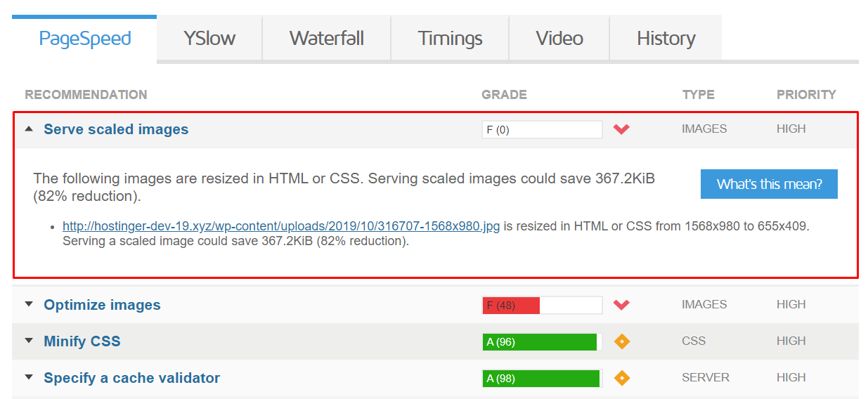This screenshot has height=399, width=868.
Task: Expand the Minify CSS recommendation
Action: (29, 341)
